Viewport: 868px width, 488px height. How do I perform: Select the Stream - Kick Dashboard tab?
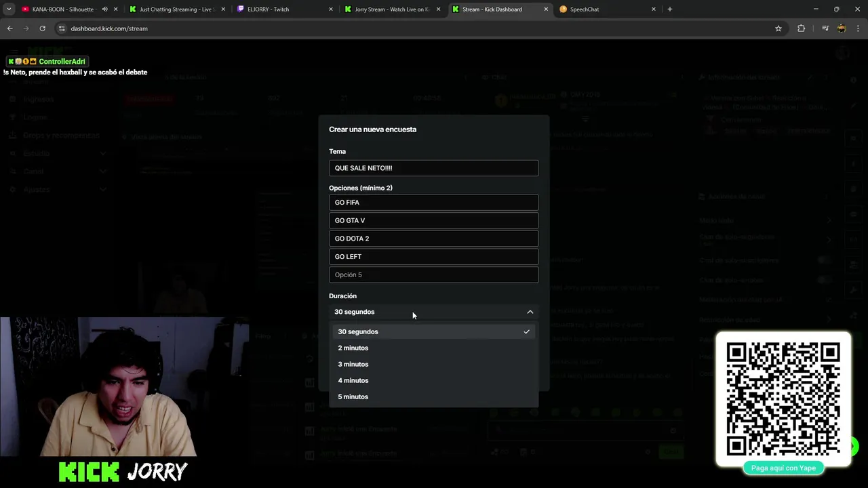click(x=500, y=9)
